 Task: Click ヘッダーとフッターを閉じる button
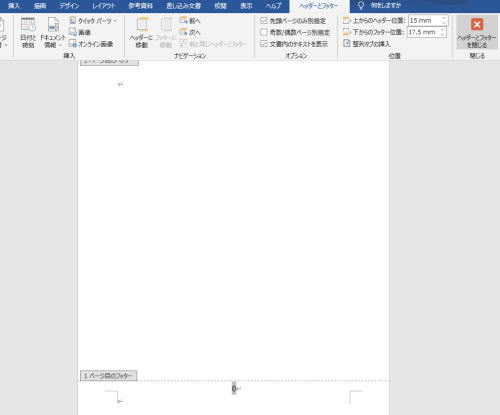(477, 33)
